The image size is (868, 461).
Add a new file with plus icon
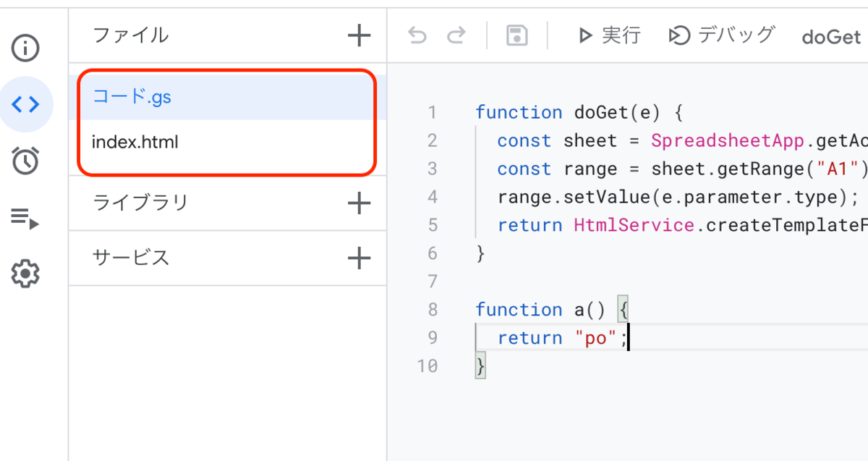pyautogui.click(x=359, y=35)
